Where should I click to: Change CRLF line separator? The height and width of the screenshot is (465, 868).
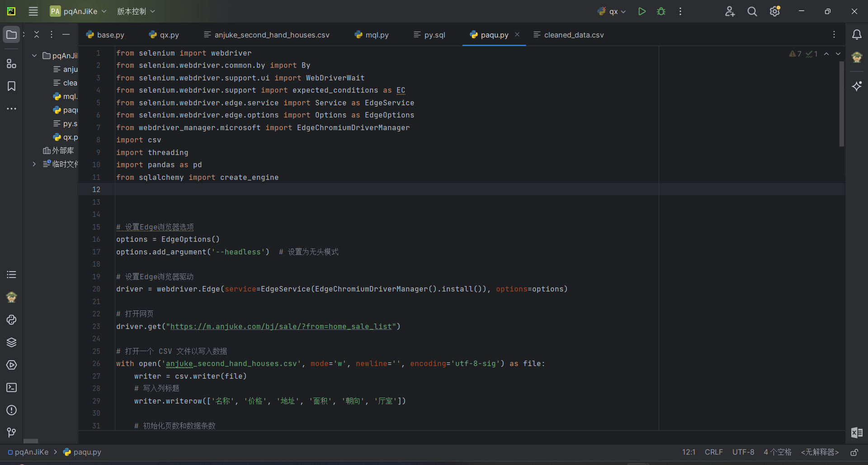[714, 452]
